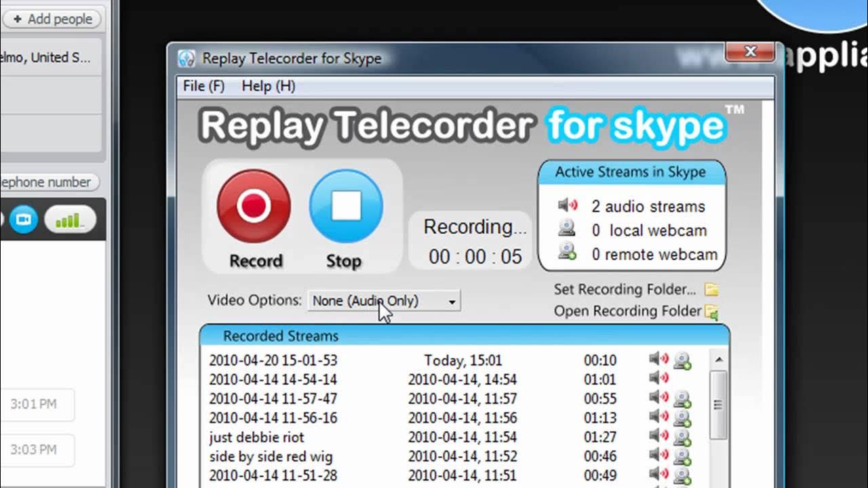The image size is (868, 488).
Task: Click the 00:46 duration cell
Action: (x=600, y=456)
